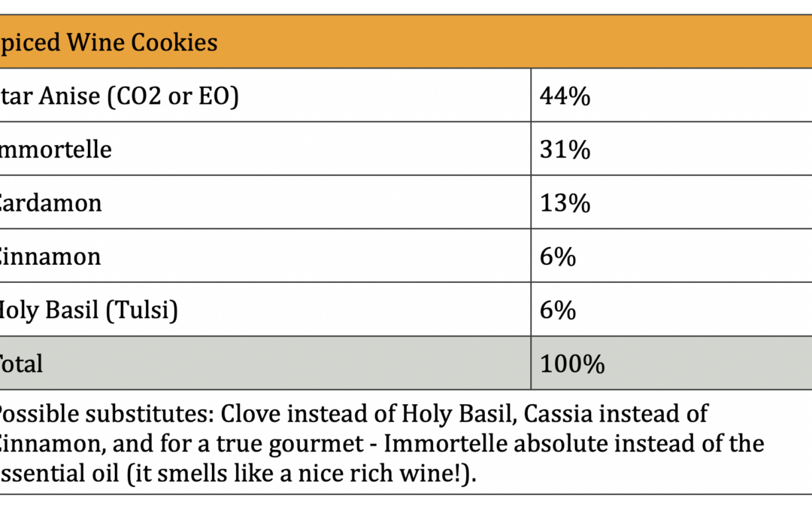This screenshot has height=508, width=812.
Task: Click the 31% value cell
Action: coord(565,150)
